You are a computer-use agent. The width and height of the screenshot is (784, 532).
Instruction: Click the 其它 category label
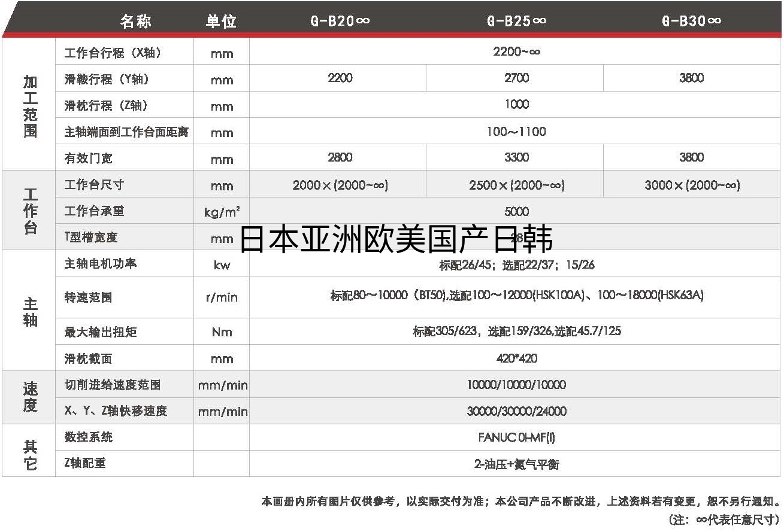click(x=30, y=455)
